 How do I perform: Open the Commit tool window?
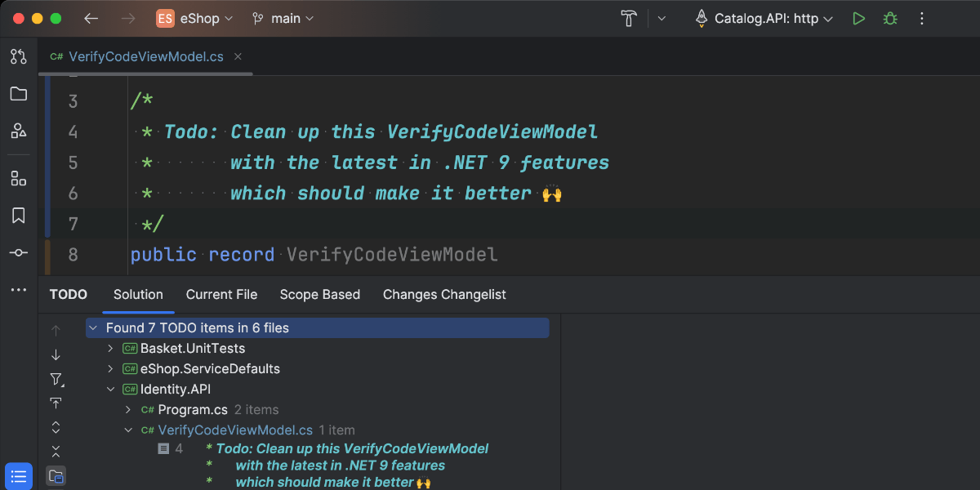pos(18,252)
